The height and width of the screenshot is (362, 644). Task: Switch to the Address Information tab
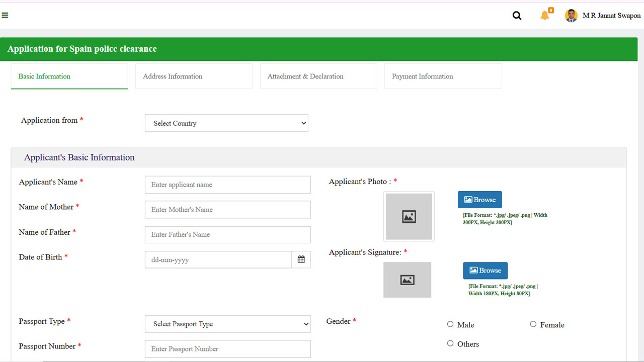[x=194, y=76]
